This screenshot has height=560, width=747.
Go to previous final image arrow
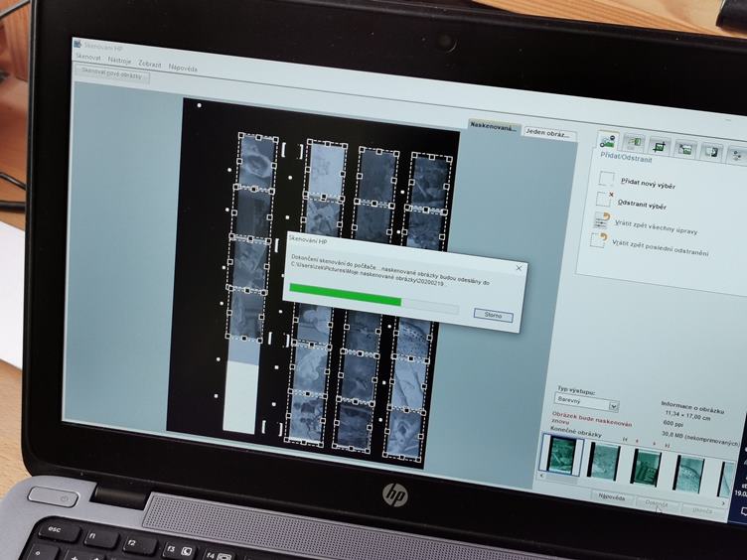(637, 441)
